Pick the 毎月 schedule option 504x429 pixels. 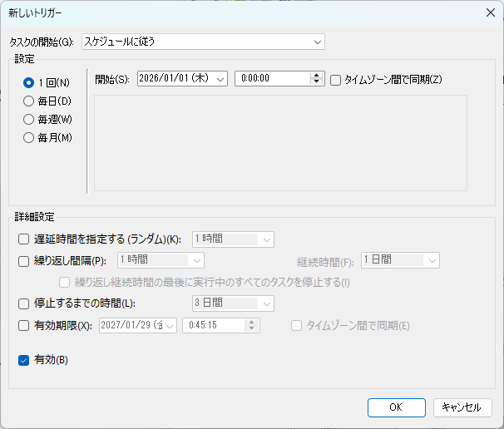tap(29, 137)
